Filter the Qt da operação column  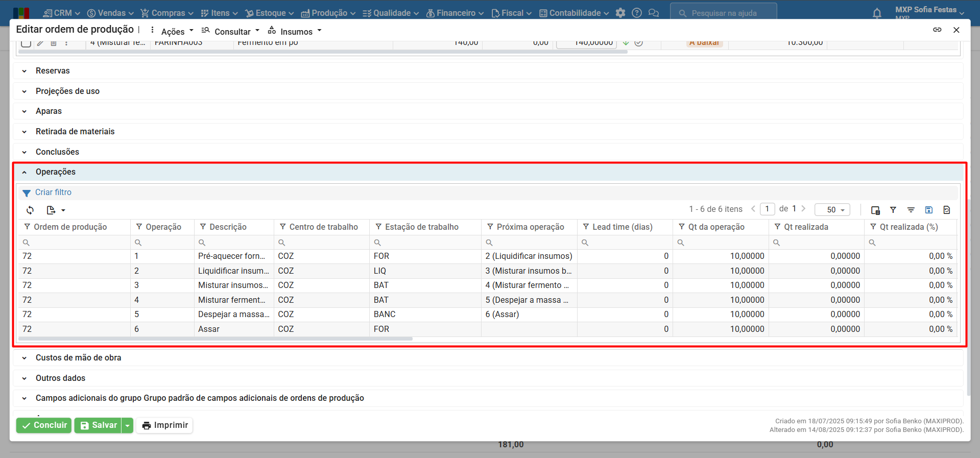tap(682, 227)
